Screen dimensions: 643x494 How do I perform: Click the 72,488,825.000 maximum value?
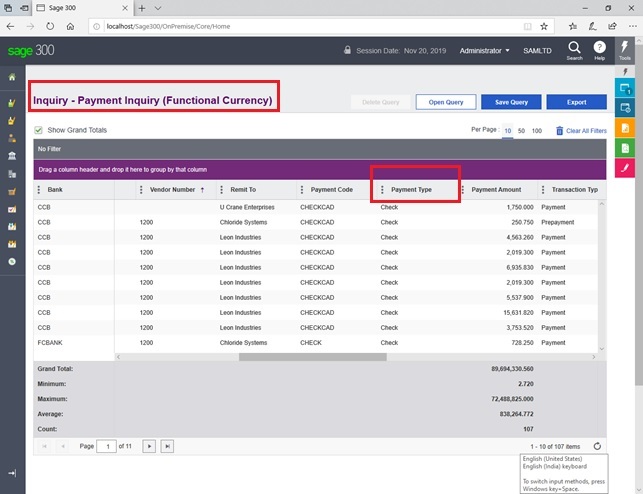coord(512,399)
